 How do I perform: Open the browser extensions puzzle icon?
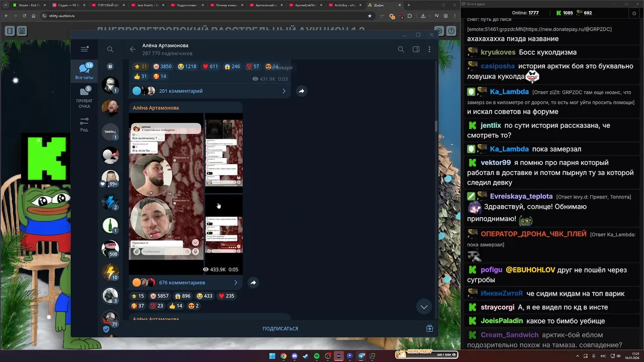410,16
